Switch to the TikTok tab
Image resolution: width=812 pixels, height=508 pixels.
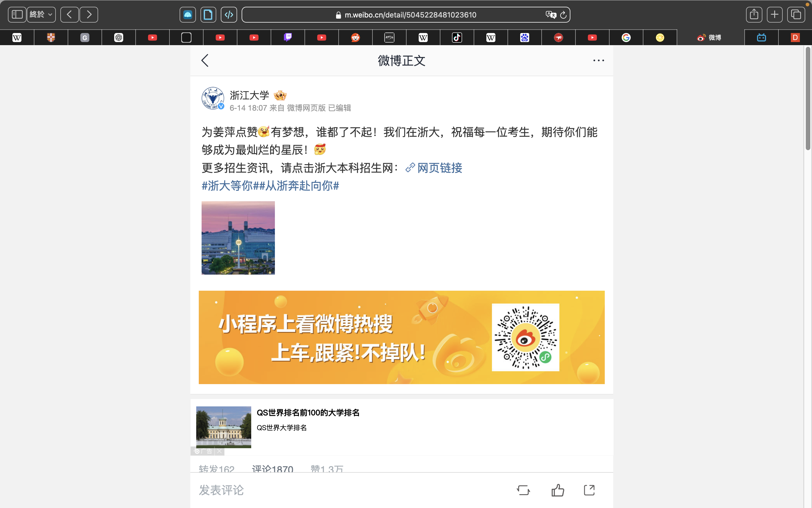[457, 37]
